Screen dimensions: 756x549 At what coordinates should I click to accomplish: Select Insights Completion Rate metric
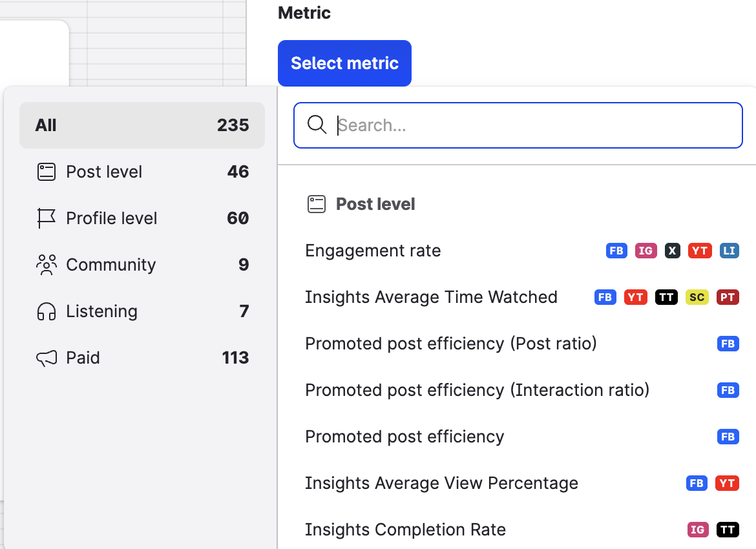pos(405,530)
